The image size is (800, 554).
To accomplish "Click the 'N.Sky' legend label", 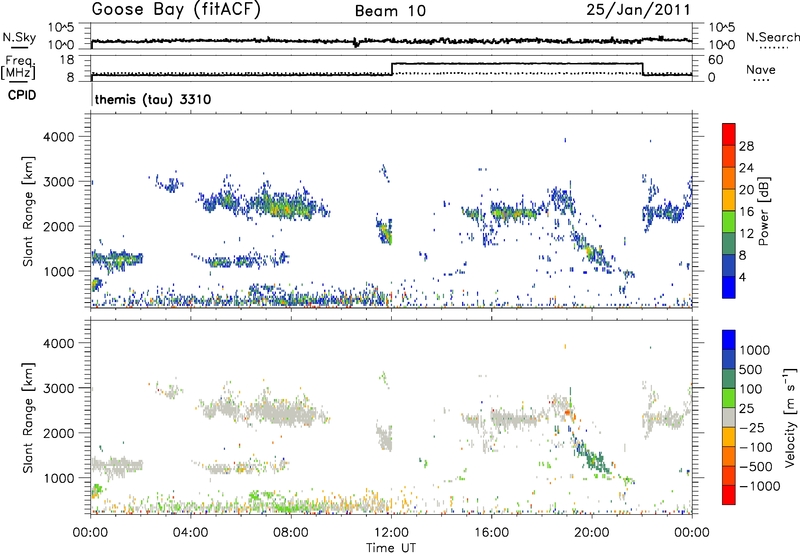I will 19,37.
